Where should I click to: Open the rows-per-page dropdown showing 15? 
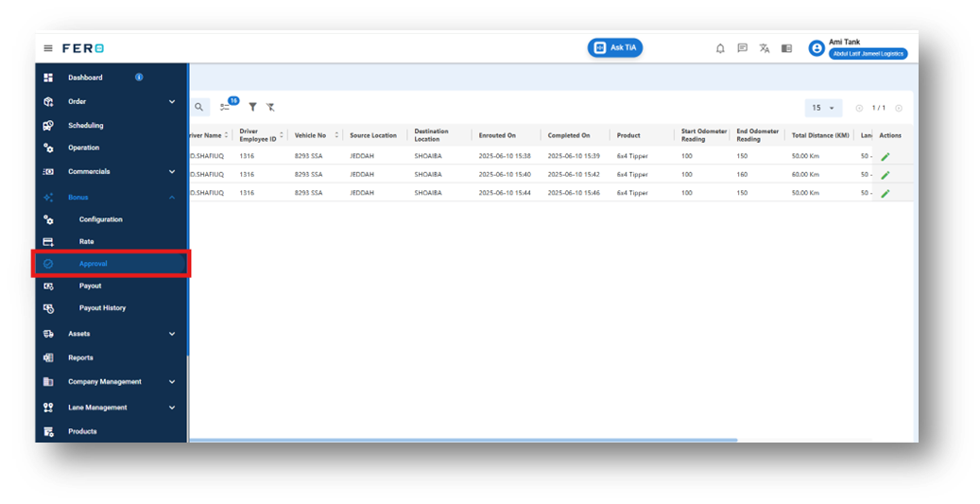823,108
